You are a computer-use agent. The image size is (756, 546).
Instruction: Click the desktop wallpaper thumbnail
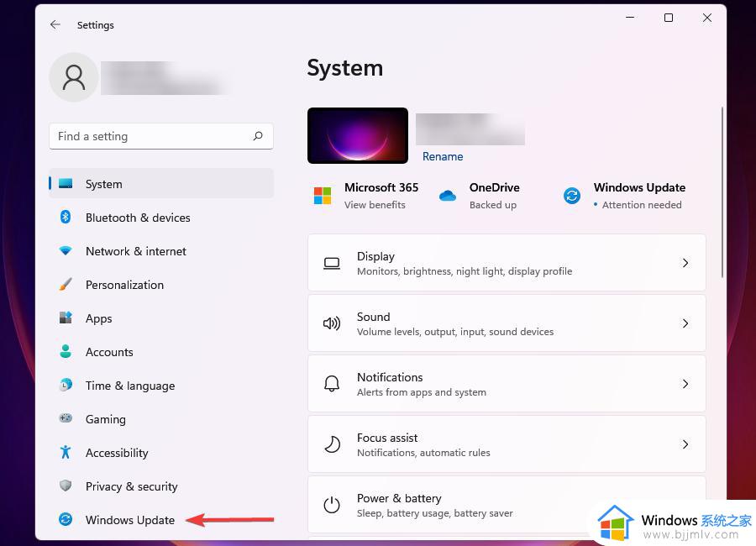pyautogui.click(x=358, y=135)
